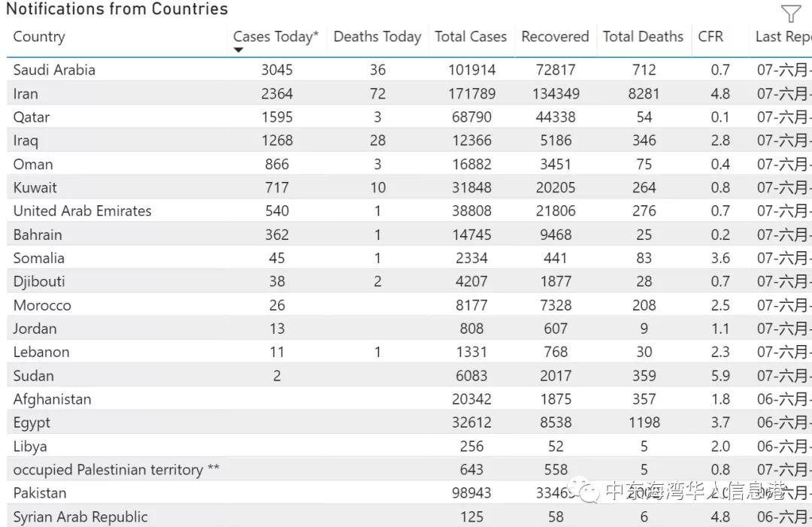
Task: Click the WeChat watermark logo icon
Action: 587,492
